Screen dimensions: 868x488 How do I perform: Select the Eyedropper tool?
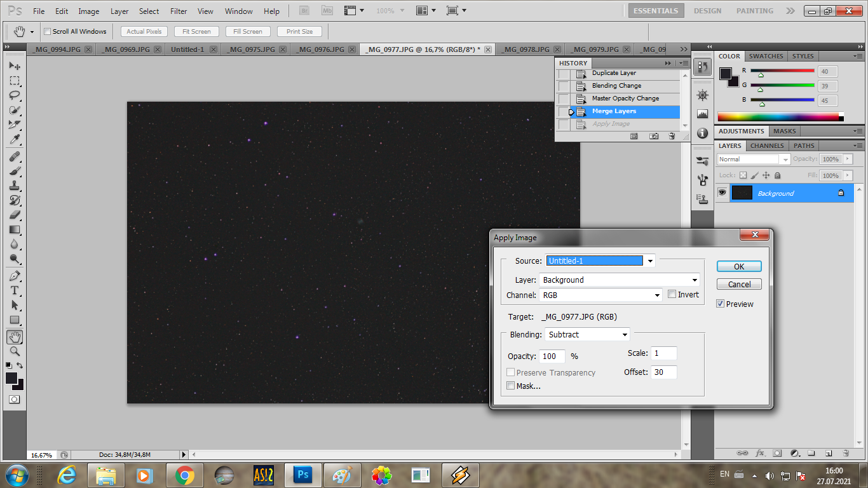pyautogui.click(x=15, y=140)
